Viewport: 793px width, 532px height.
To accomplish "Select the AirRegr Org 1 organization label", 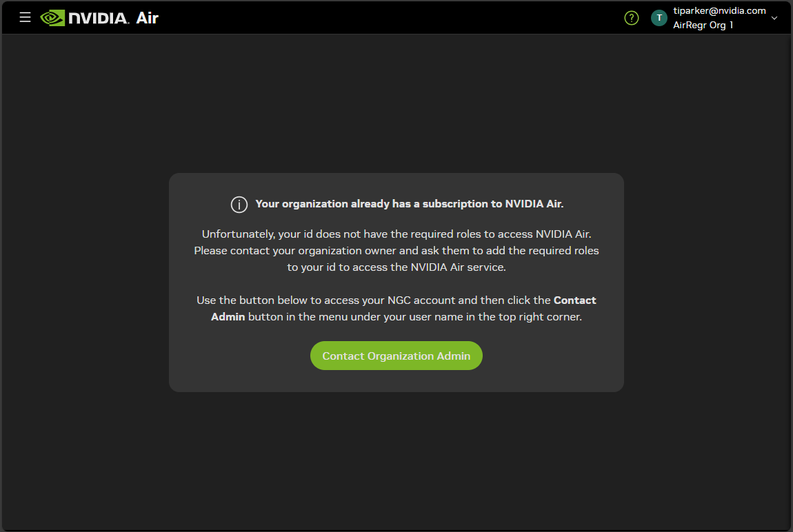I will click(x=703, y=25).
